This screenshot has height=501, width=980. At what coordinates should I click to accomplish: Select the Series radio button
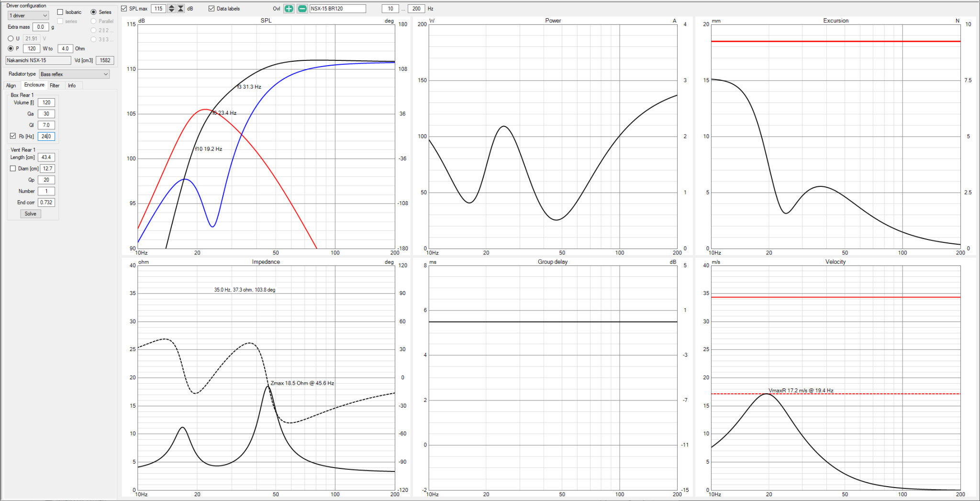94,12
